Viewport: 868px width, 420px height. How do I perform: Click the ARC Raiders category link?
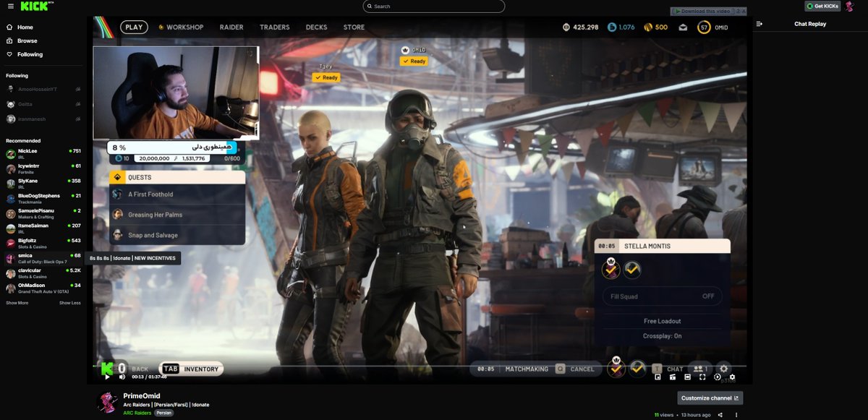pyautogui.click(x=138, y=413)
